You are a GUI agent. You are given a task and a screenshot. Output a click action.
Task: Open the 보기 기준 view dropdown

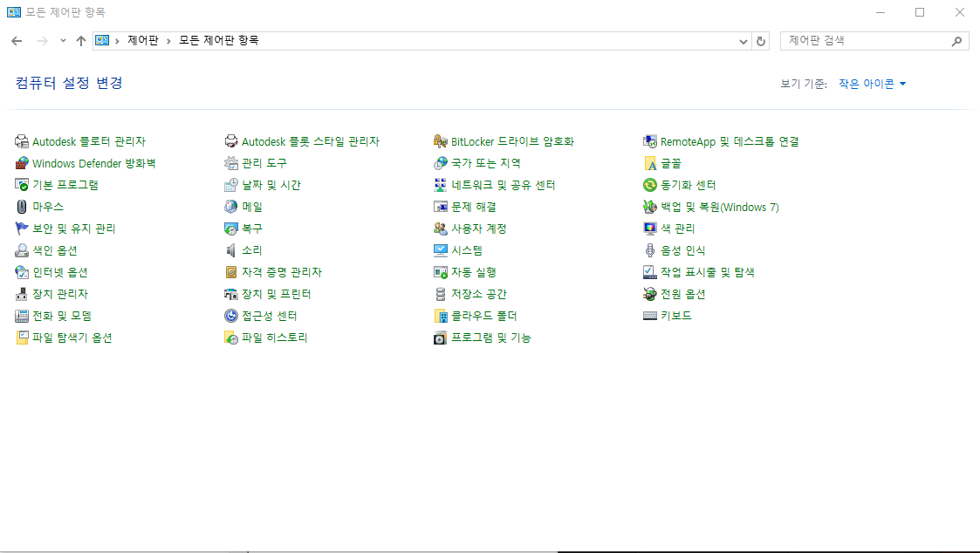click(x=873, y=83)
